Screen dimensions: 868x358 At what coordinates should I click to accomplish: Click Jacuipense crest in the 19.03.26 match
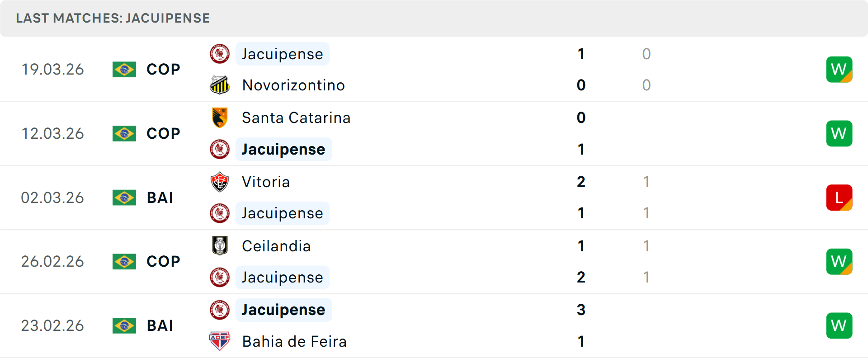coord(220,54)
